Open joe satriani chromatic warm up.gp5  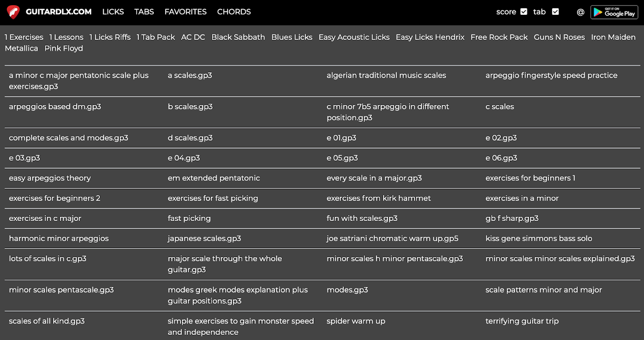coord(392,238)
